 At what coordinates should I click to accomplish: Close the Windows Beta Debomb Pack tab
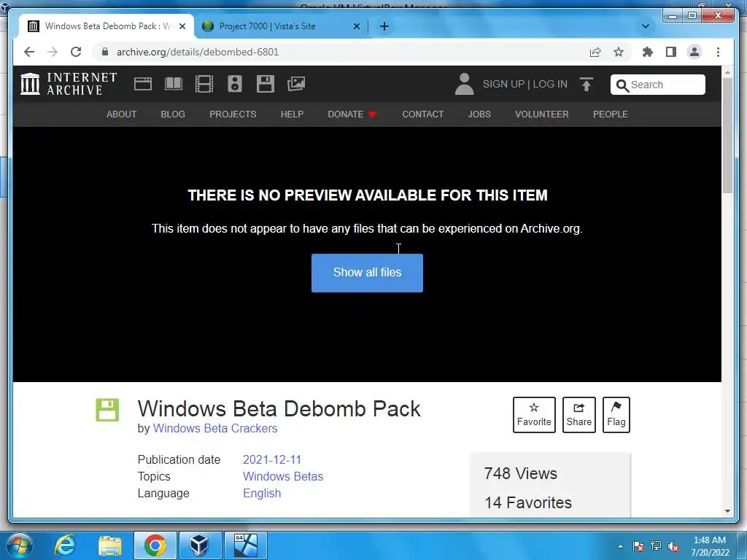[182, 26]
